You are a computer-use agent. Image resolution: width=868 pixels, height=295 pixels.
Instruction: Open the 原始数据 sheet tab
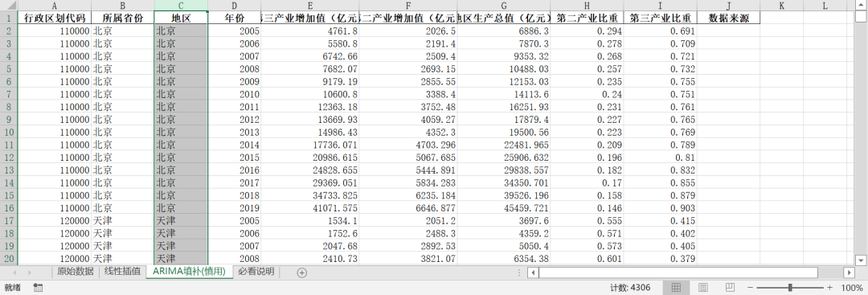coord(76,272)
